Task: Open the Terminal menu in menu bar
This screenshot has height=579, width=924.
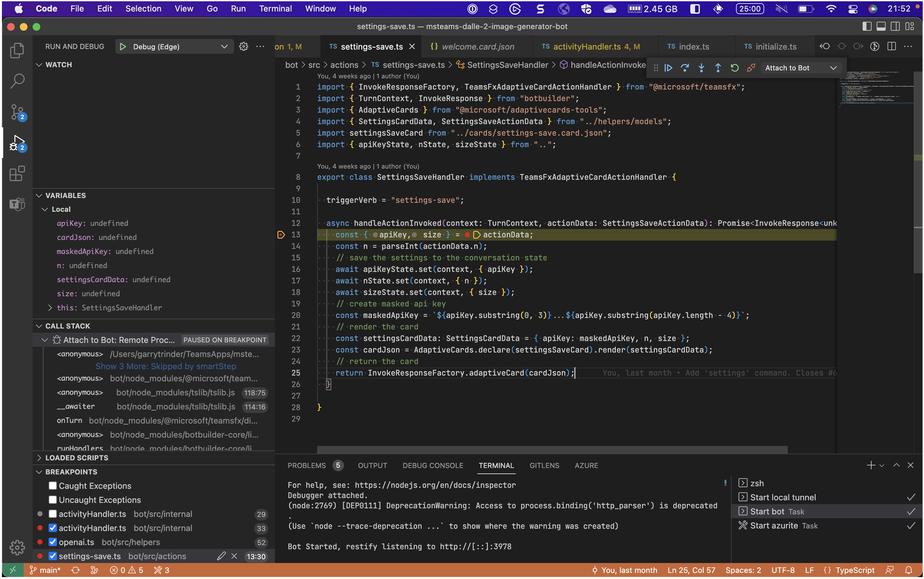Action: point(275,8)
